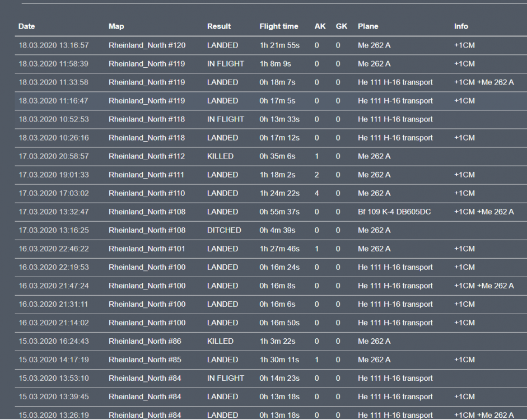Open the sortie dated 18.03.2020 10:52:53
The width and height of the screenshot is (527, 420).
pos(54,119)
